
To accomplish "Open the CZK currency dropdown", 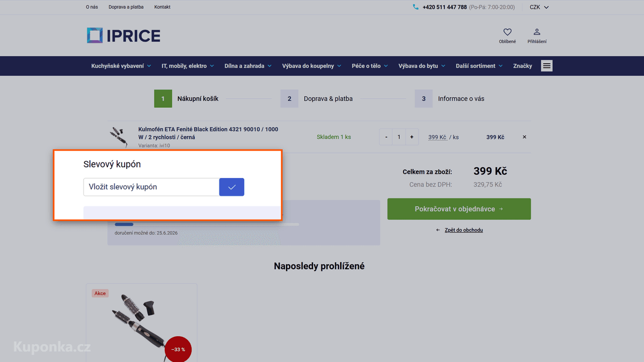I will pos(539,7).
